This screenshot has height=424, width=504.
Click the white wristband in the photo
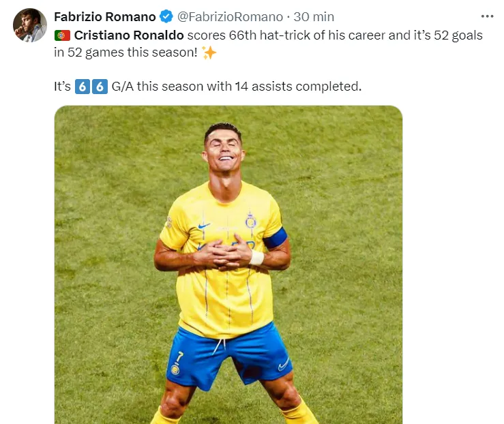[256, 258]
